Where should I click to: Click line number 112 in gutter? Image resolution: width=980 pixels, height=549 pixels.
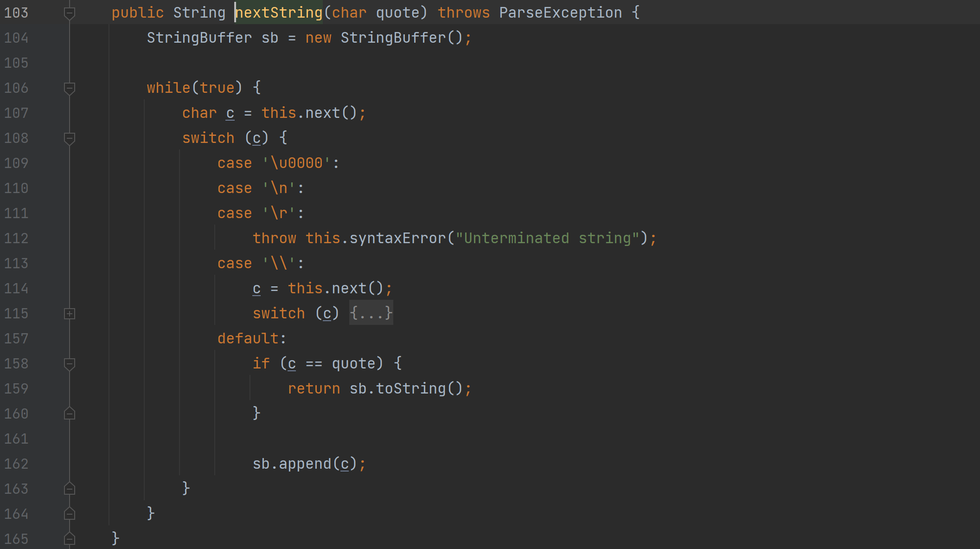[16, 239]
